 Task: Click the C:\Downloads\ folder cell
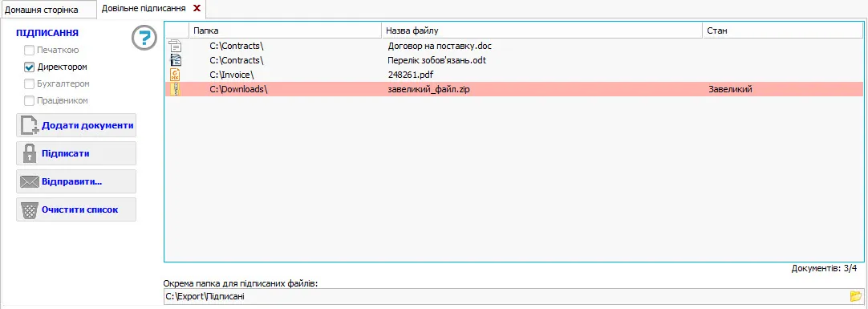[238, 89]
